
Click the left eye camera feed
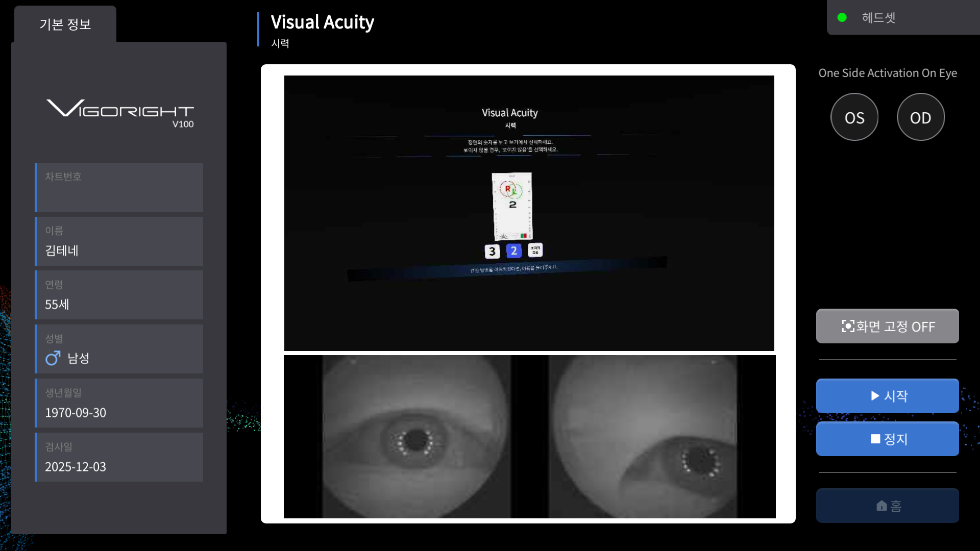pyautogui.click(x=416, y=437)
